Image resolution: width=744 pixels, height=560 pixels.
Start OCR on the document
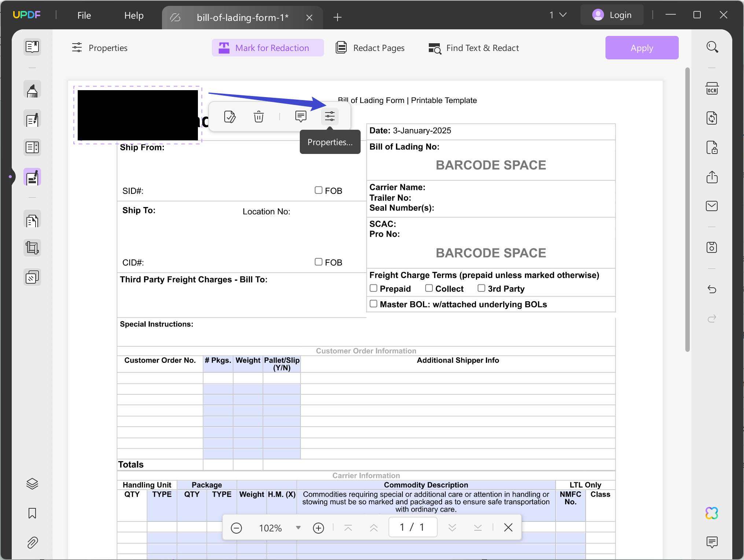(712, 88)
